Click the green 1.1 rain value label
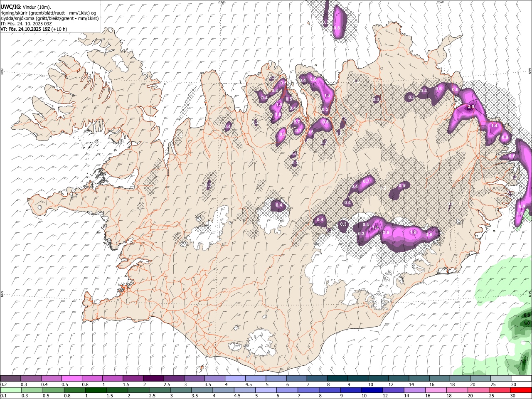 pyautogui.click(x=524, y=362)
